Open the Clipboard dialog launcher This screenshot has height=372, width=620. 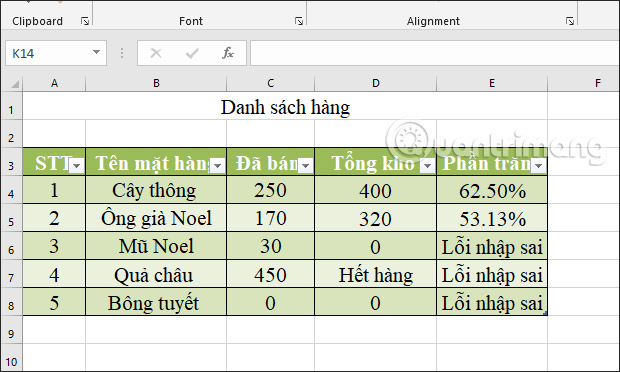pos(85,21)
